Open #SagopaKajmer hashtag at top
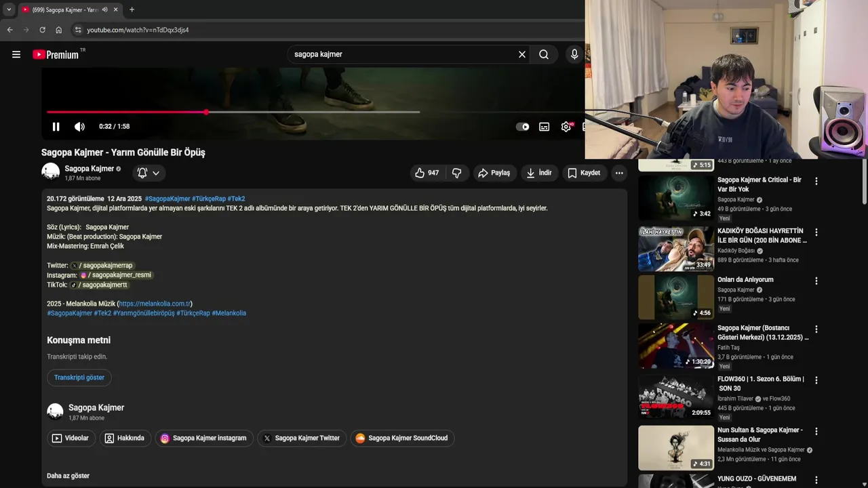Viewport: 868px width, 488px height. click(x=167, y=199)
